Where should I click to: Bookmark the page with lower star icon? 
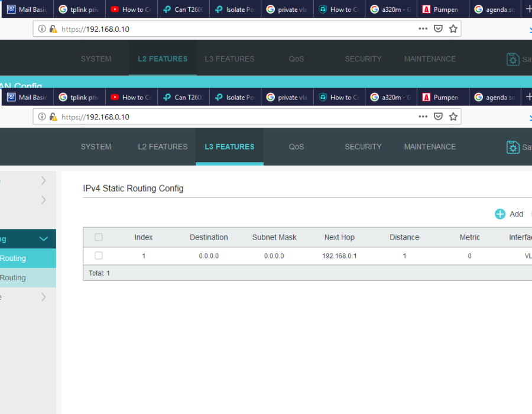click(x=453, y=117)
